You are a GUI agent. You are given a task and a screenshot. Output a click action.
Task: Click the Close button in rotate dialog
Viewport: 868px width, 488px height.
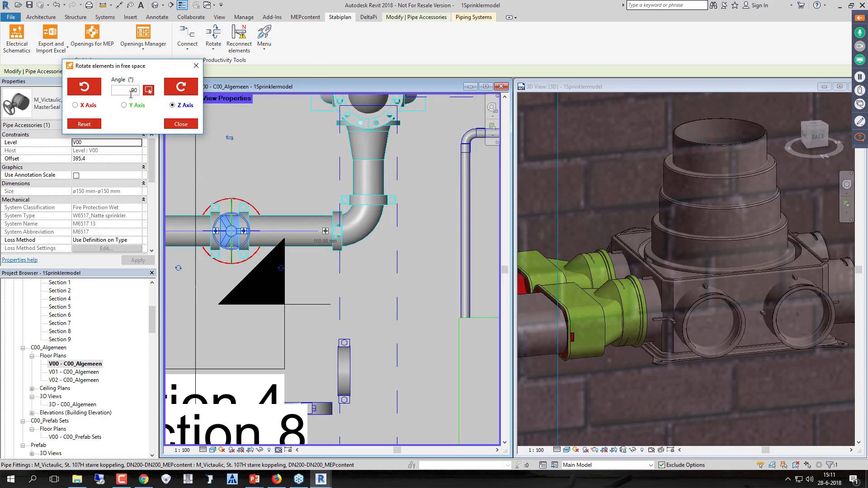point(181,123)
